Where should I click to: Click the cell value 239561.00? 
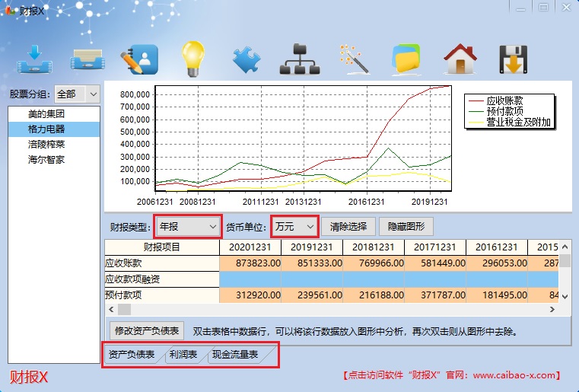[x=312, y=295]
